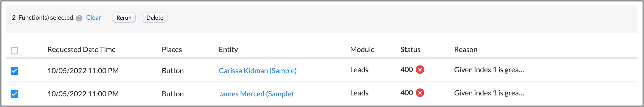
Task: Click the info icon beside Function(s) selected
Action: (79, 18)
